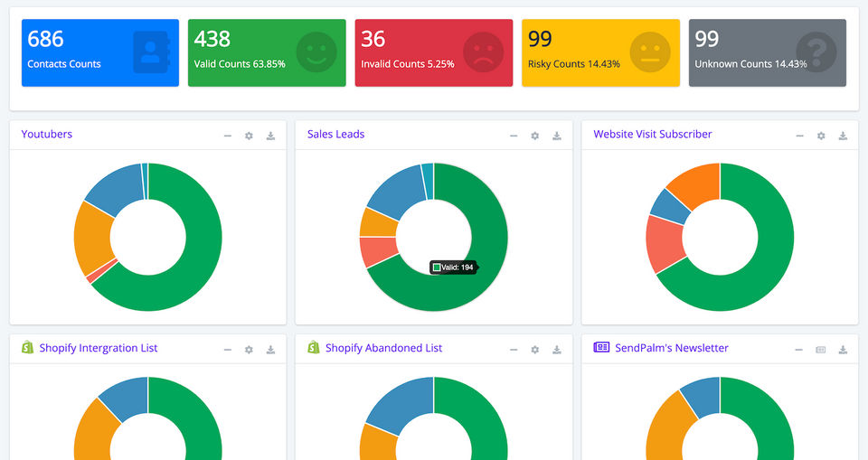Download the Sales Leads list
The image size is (868, 460).
(557, 136)
